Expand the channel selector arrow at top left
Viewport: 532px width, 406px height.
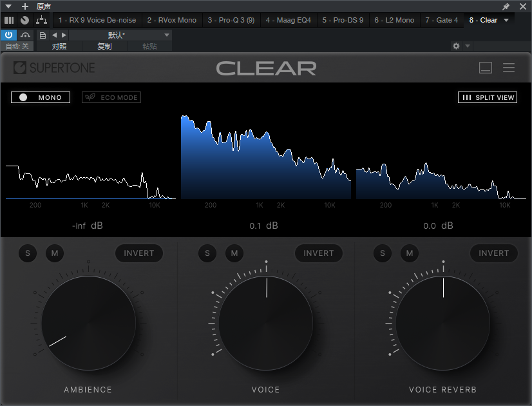tap(8, 6)
